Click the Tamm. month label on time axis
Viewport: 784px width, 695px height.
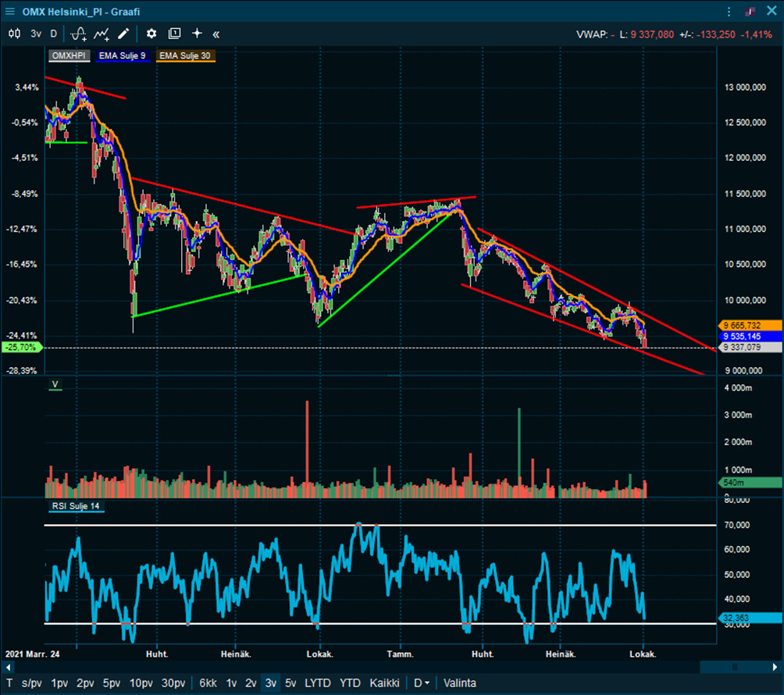[x=400, y=654]
